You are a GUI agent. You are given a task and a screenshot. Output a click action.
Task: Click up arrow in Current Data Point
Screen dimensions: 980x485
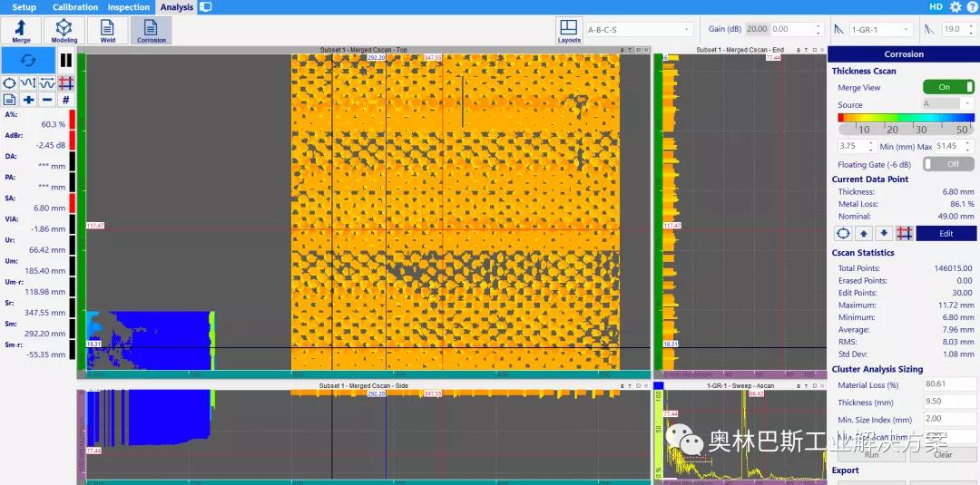863,234
